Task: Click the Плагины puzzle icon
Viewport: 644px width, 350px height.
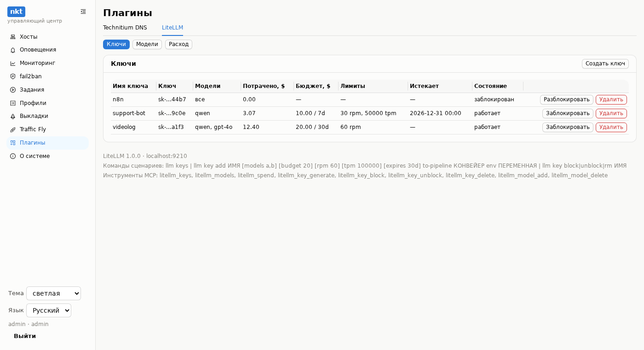Action: click(13, 143)
